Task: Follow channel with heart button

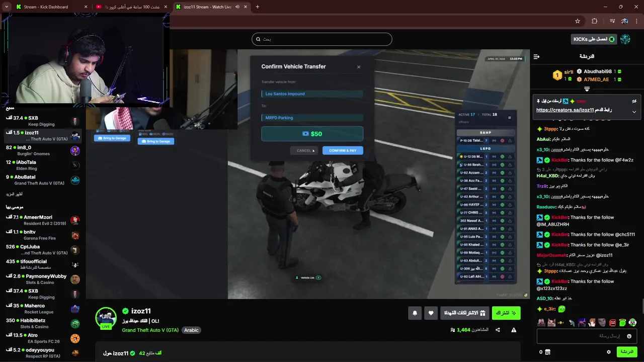Action: coord(431,313)
